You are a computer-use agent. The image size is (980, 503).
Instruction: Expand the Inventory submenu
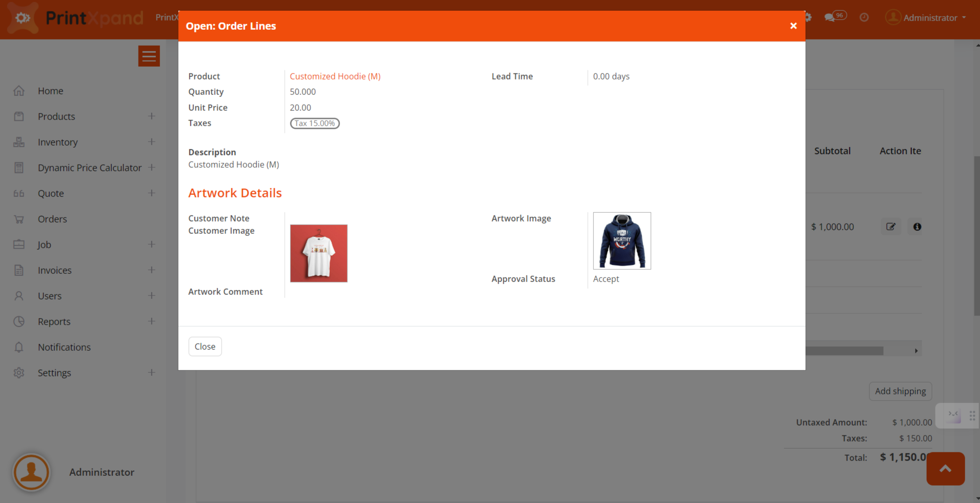(x=151, y=142)
